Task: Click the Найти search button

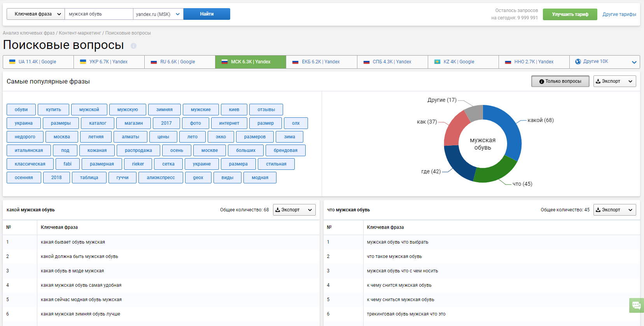Action: click(x=207, y=14)
